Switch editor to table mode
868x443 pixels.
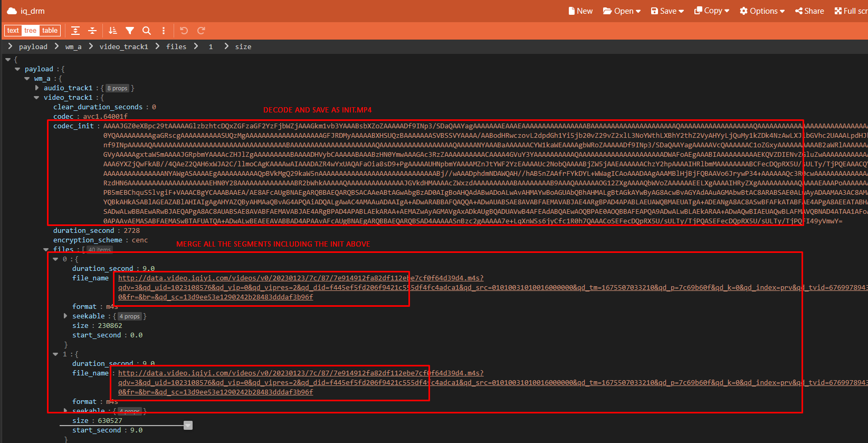click(50, 31)
